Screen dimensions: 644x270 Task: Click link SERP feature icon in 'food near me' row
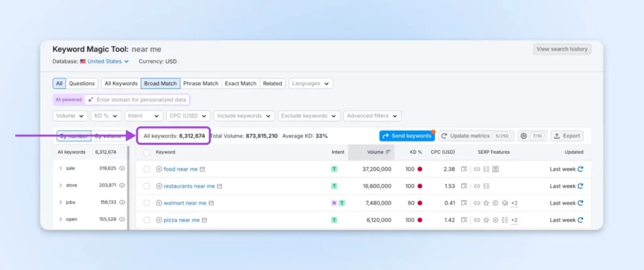tap(477, 169)
